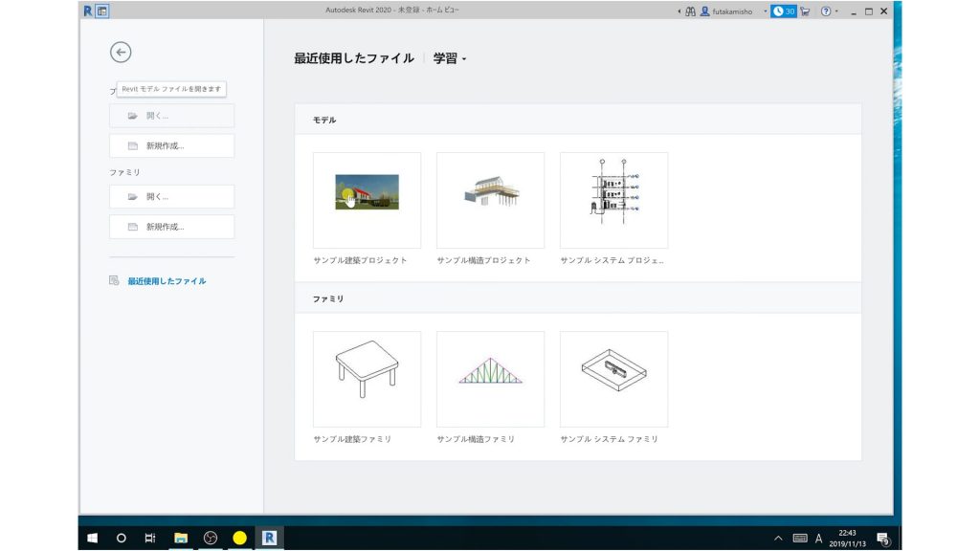Click 新規作成 to create a new model
Screen dimensions: 980x551
[171, 145]
